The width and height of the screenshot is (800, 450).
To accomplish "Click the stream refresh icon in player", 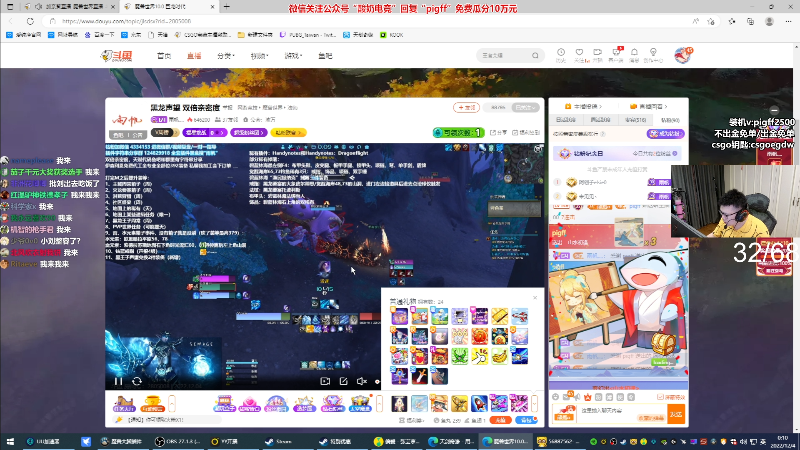I will 137,381.
